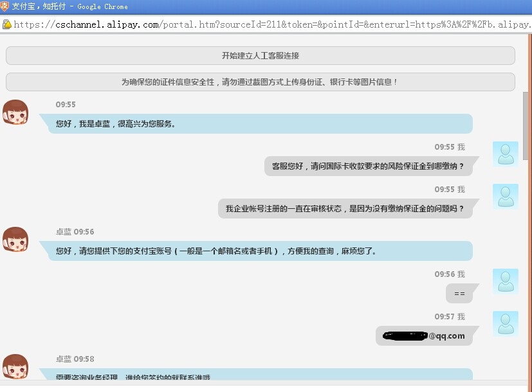This screenshot has height=392, width=532.
Task: Click the Alipay logo in the title bar
Action: point(6,6)
